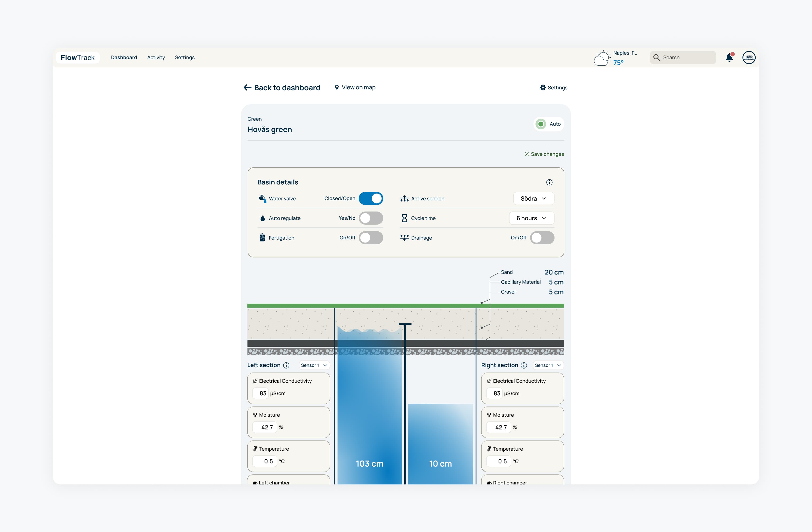Turn on the Fertigation switch
This screenshot has width=812, height=532.
pyautogui.click(x=371, y=238)
